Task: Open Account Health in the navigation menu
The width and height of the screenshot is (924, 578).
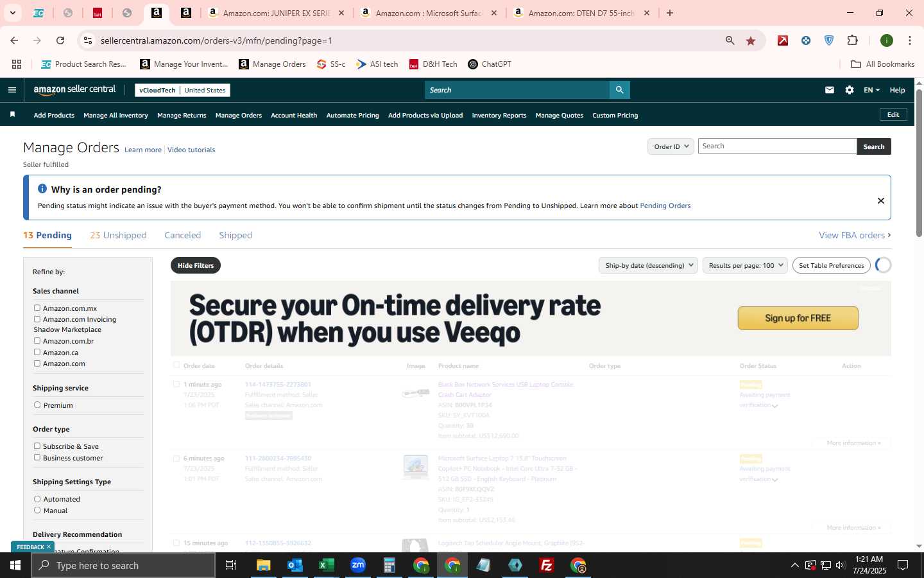Action: click(x=294, y=115)
